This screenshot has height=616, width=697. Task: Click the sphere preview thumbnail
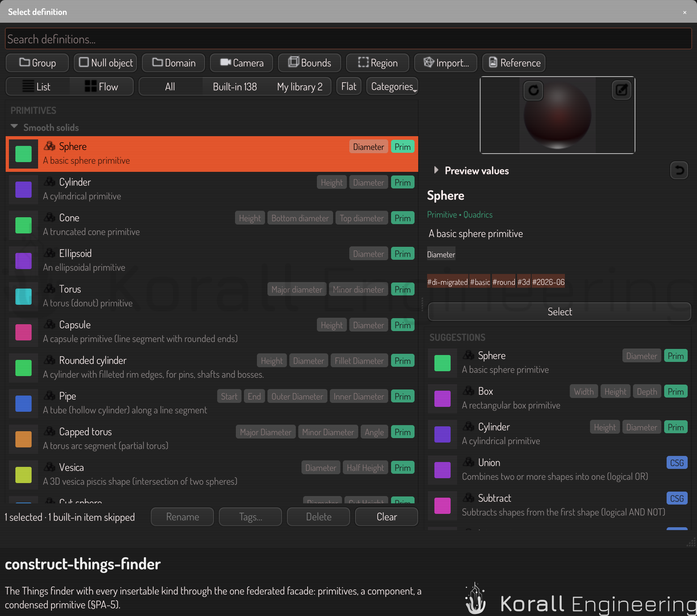coord(557,115)
